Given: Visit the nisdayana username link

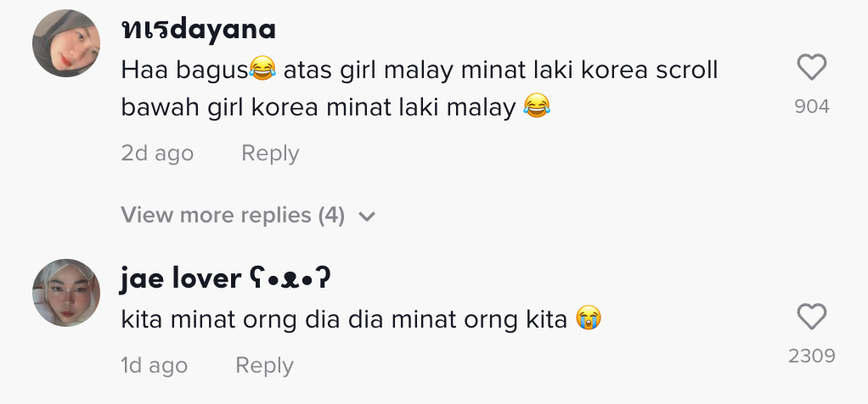Looking at the screenshot, I should pos(198,30).
